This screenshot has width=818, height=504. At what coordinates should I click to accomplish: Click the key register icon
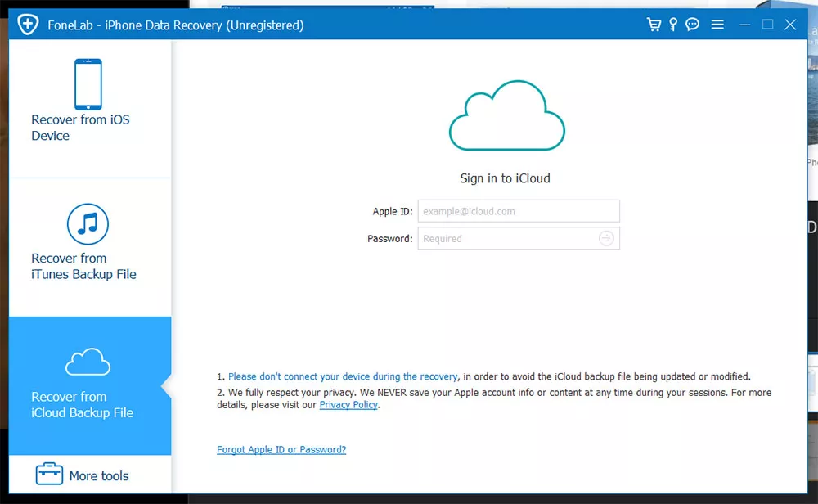click(x=673, y=25)
